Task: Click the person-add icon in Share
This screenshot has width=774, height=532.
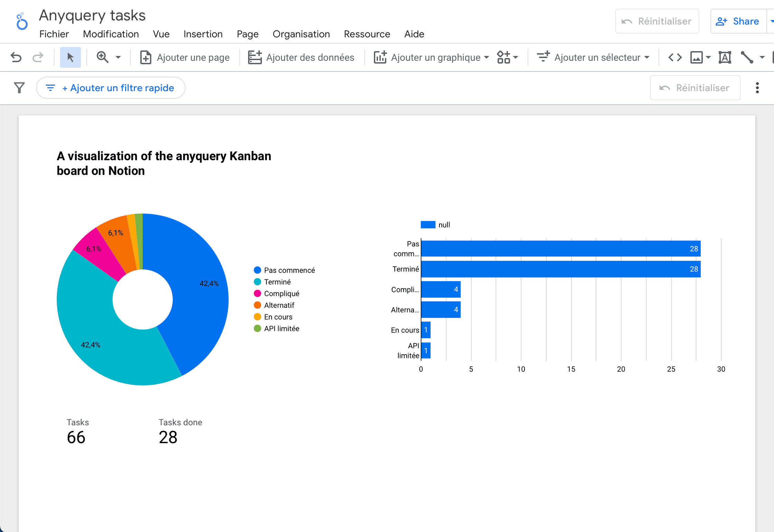Action: (x=721, y=21)
